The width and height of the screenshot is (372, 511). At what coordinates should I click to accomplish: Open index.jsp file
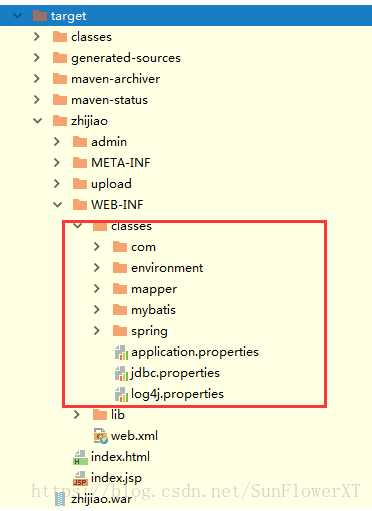pyautogui.click(x=116, y=478)
